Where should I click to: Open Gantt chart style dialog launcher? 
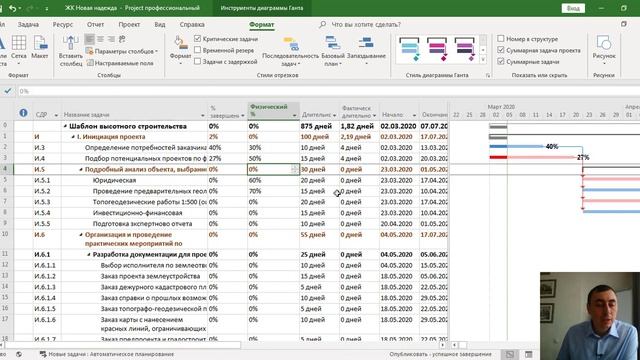(x=488, y=76)
